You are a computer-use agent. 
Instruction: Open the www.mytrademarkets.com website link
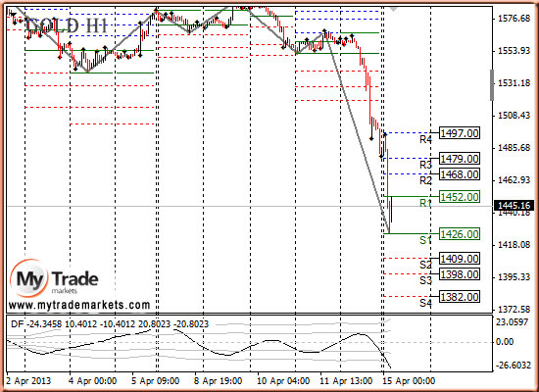[x=79, y=305]
